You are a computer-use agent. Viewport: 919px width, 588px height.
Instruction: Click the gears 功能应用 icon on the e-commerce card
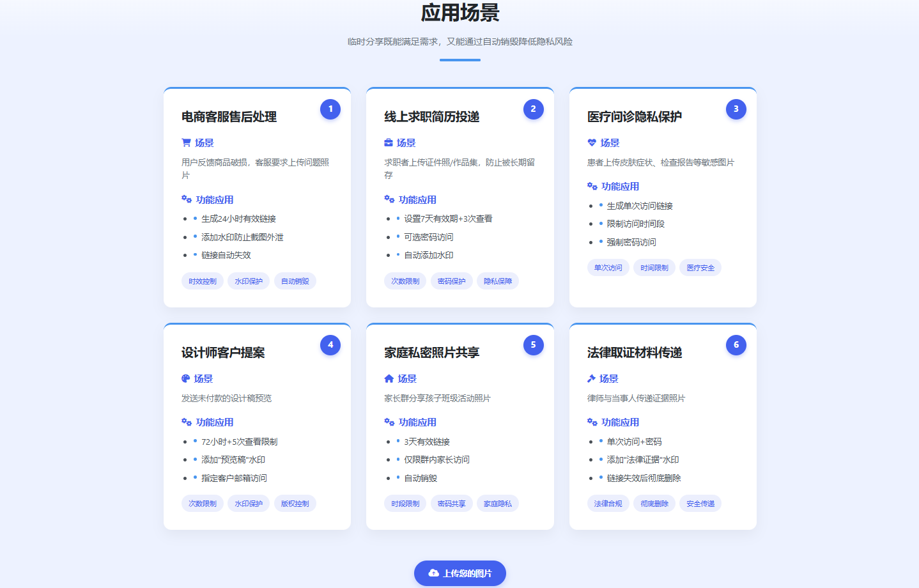186,199
